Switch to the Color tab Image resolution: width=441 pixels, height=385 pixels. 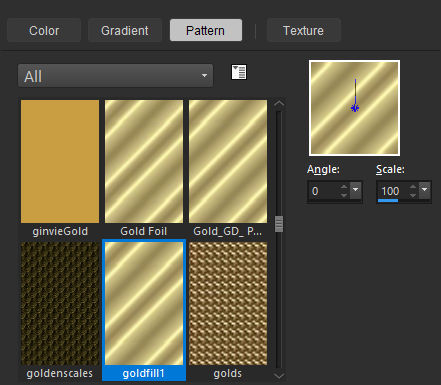[x=44, y=30]
